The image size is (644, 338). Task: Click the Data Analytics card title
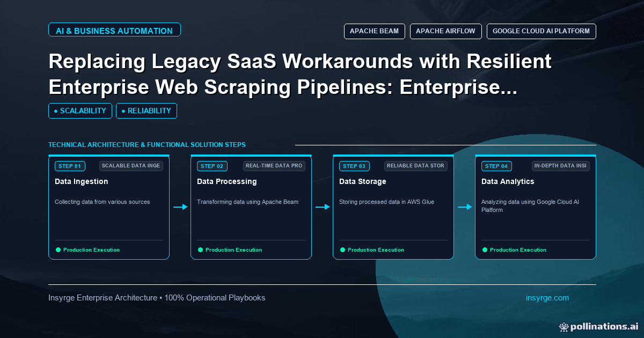coord(508,181)
